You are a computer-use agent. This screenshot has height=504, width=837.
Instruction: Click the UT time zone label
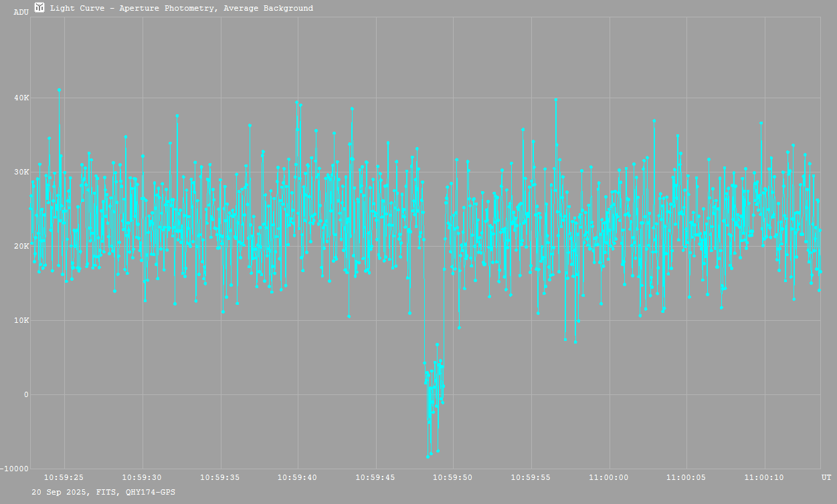tap(826, 478)
